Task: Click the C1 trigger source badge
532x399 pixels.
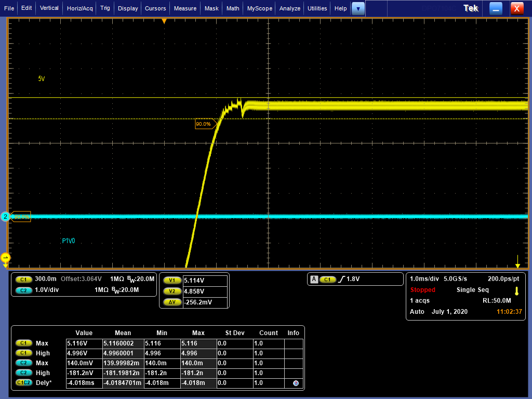Action: coord(327,280)
